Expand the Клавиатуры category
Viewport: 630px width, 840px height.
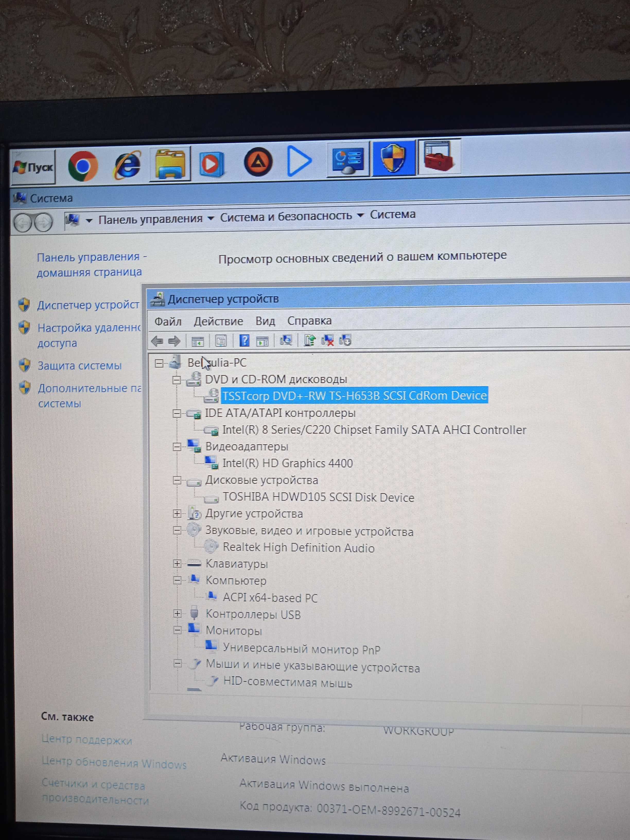click(x=177, y=564)
